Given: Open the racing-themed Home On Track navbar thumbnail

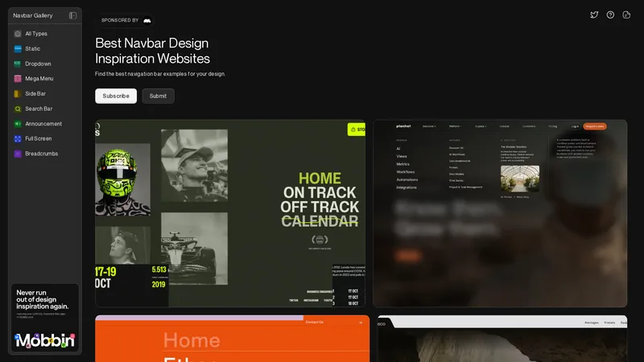Looking at the screenshot, I should [230, 213].
